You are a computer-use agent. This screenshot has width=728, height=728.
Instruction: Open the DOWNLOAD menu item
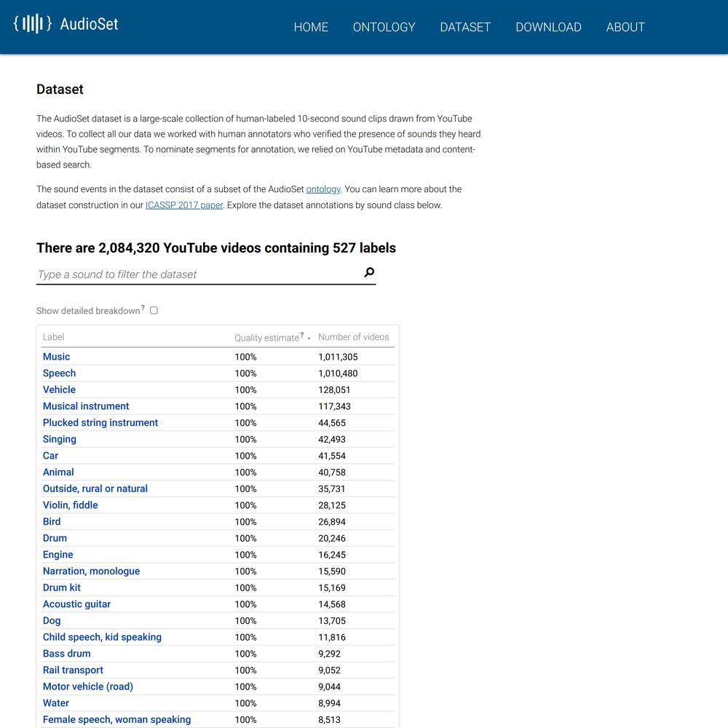pyautogui.click(x=548, y=27)
